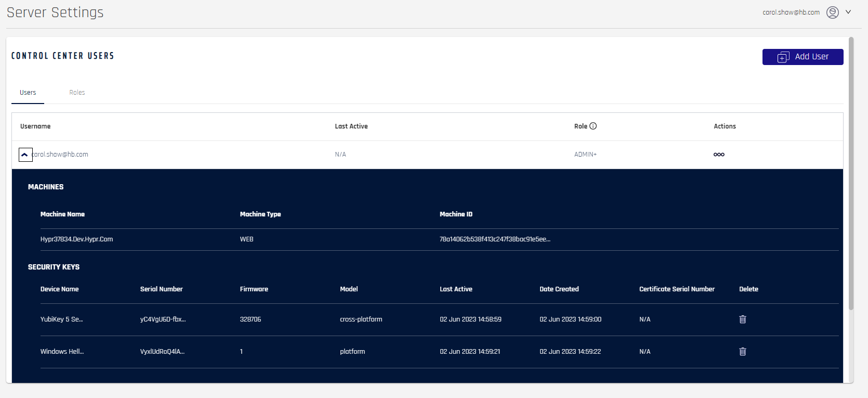This screenshot has height=398, width=868.
Task: Click date created 02 Jun 2023 14:59:00
Action: point(570,319)
